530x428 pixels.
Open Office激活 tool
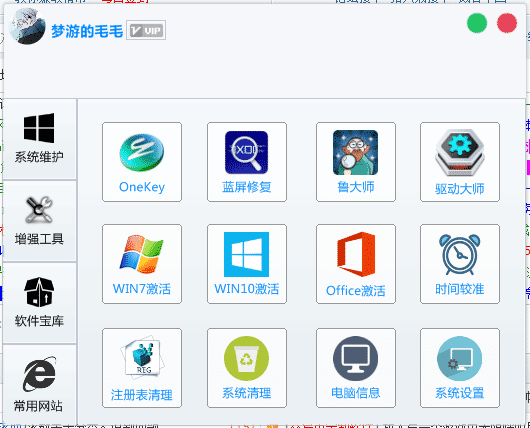click(356, 264)
